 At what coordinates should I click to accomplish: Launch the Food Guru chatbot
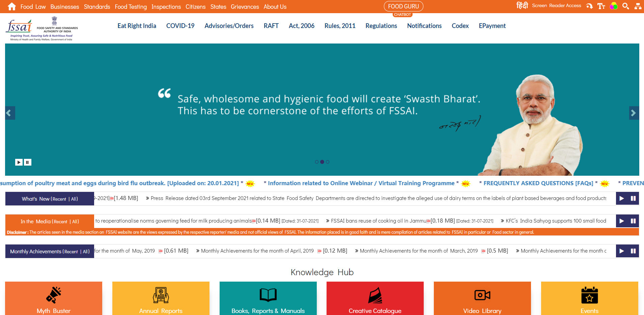403,6
